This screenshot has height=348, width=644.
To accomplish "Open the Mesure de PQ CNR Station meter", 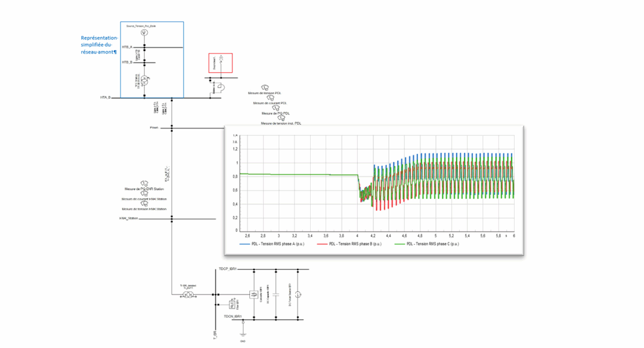I will 144,183.
